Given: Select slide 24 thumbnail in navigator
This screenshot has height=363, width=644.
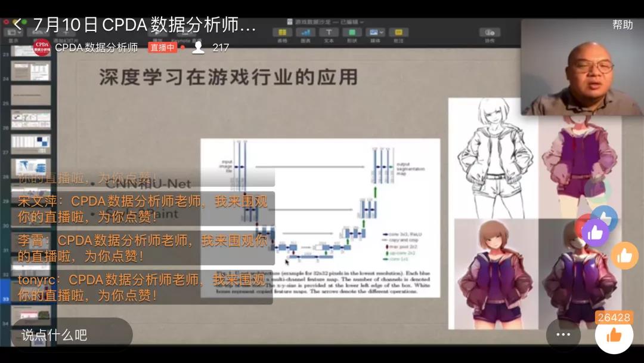Looking at the screenshot, I should click(31, 71).
